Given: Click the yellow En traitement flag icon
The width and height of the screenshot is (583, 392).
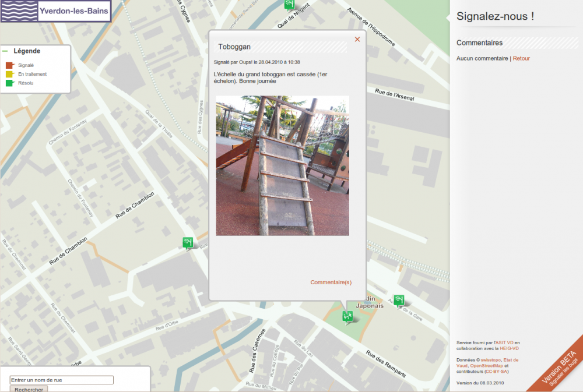Looking at the screenshot, I should tap(10, 75).
